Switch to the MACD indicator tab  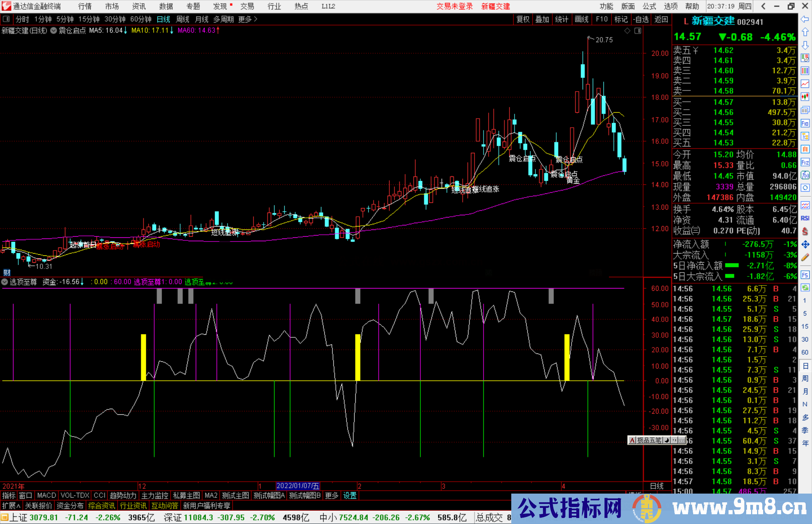click(46, 495)
